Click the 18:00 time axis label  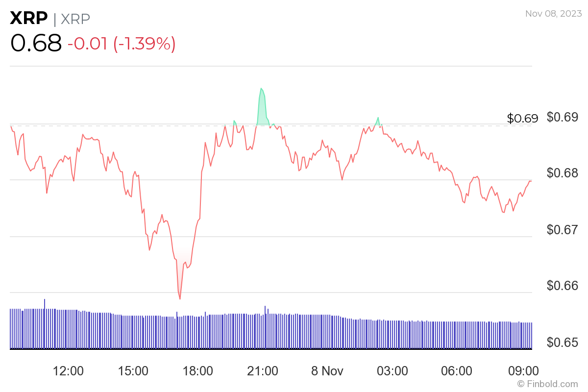198,371
